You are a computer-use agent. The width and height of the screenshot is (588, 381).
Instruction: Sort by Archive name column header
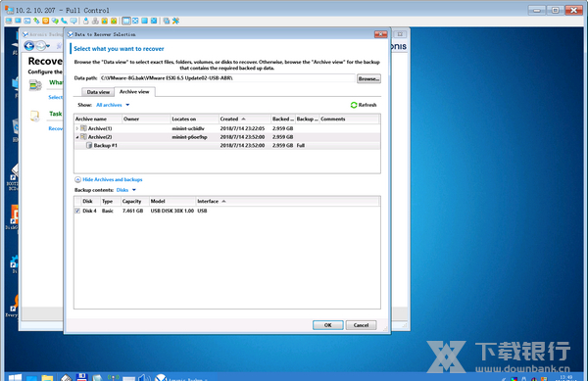click(x=98, y=119)
